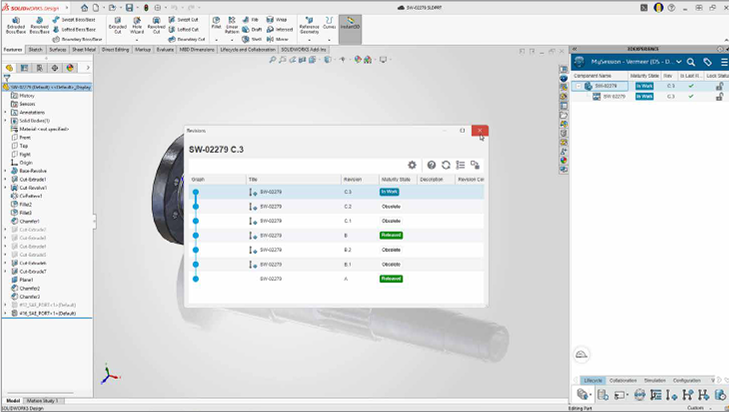Select the Swept Boss/Base tool

point(74,20)
